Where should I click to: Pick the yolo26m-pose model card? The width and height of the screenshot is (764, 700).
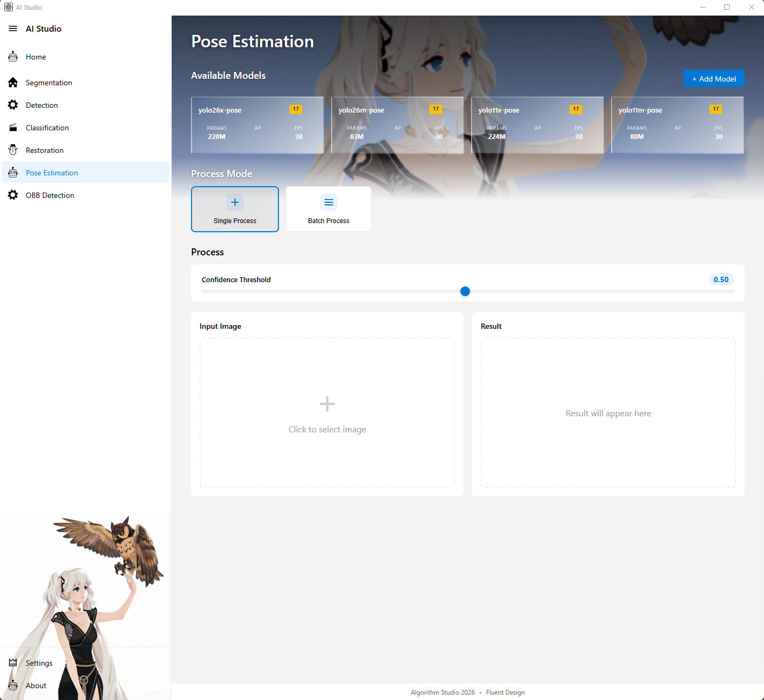pos(398,125)
